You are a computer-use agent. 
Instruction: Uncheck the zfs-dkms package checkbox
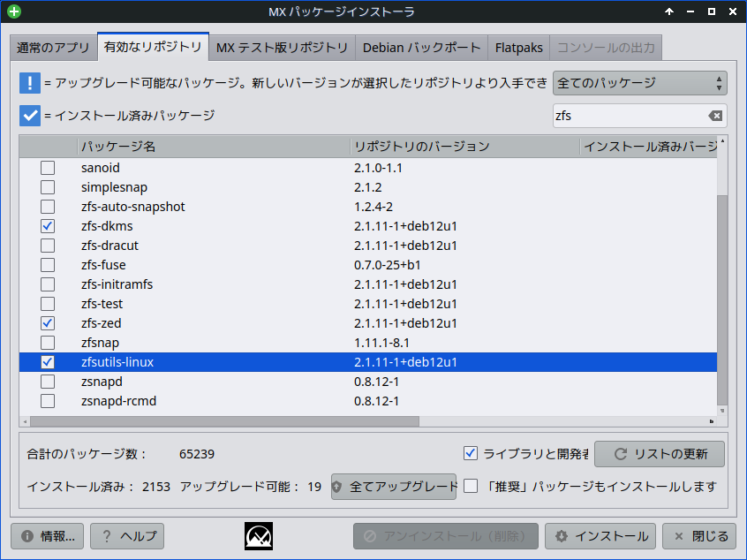[48, 225]
